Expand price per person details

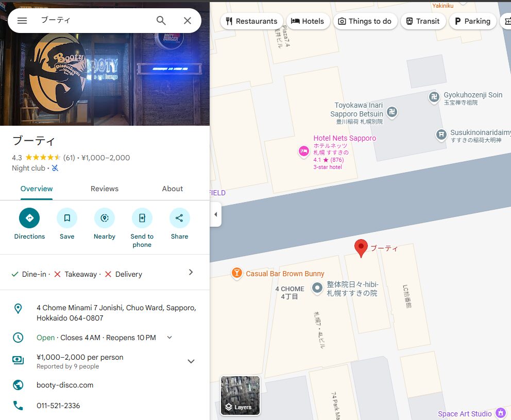tap(191, 361)
